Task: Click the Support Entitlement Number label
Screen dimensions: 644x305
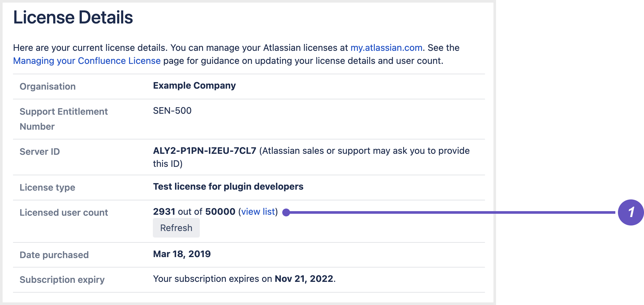Action: pyautogui.click(x=64, y=119)
